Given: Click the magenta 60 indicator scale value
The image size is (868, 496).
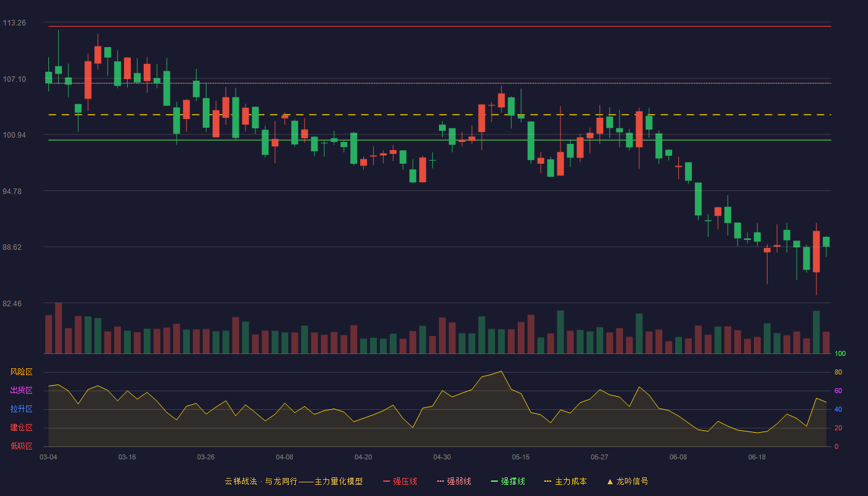Looking at the screenshot, I should click(838, 391).
